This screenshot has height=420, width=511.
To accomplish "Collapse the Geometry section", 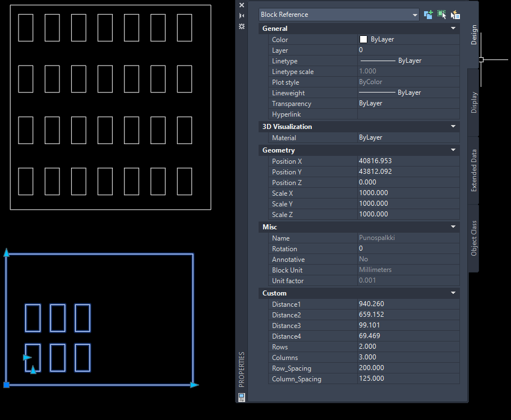I will [x=453, y=150].
